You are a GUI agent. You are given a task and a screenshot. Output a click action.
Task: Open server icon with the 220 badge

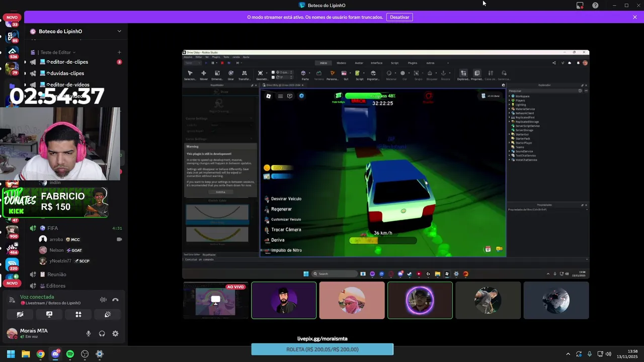[x=12, y=263]
